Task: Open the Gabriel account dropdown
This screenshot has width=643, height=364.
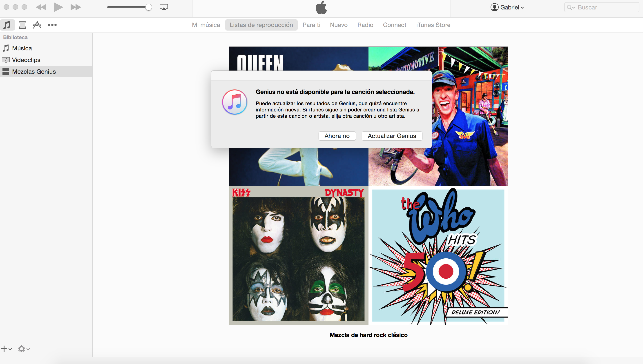Action: (x=507, y=7)
